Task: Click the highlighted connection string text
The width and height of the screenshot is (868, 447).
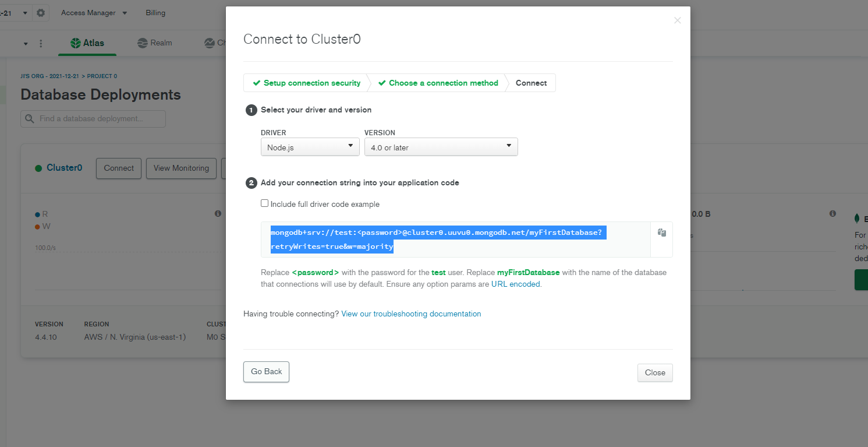Action: click(439, 240)
